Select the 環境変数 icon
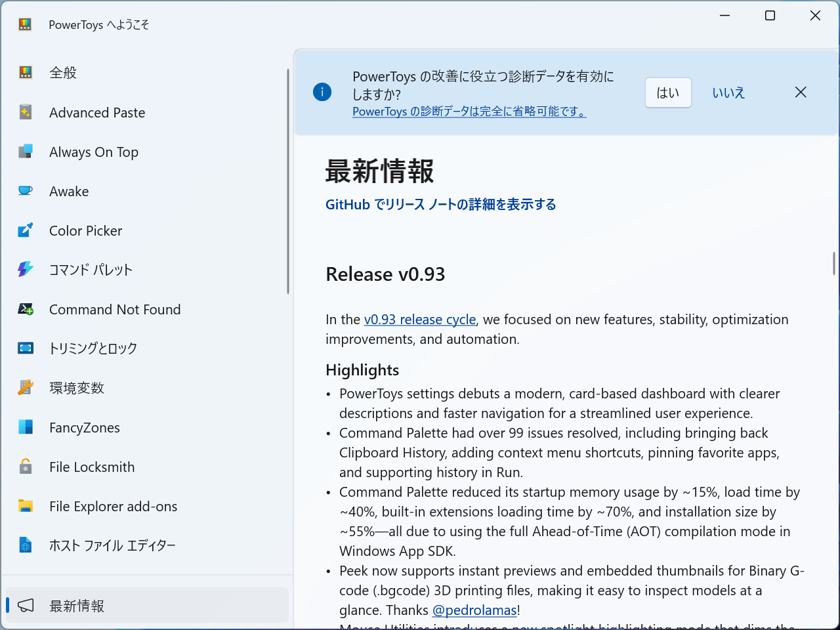 click(x=25, y=388)
